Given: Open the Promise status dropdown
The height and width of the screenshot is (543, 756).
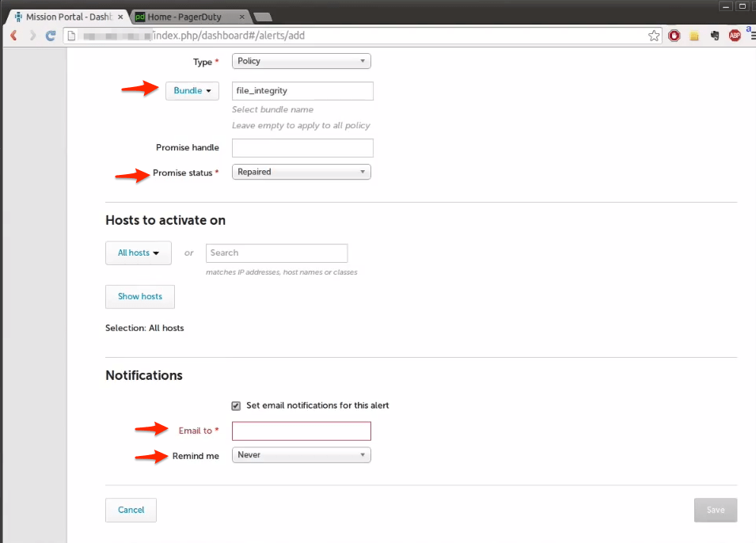Looking at the screenshot, I should coord(301,172).
